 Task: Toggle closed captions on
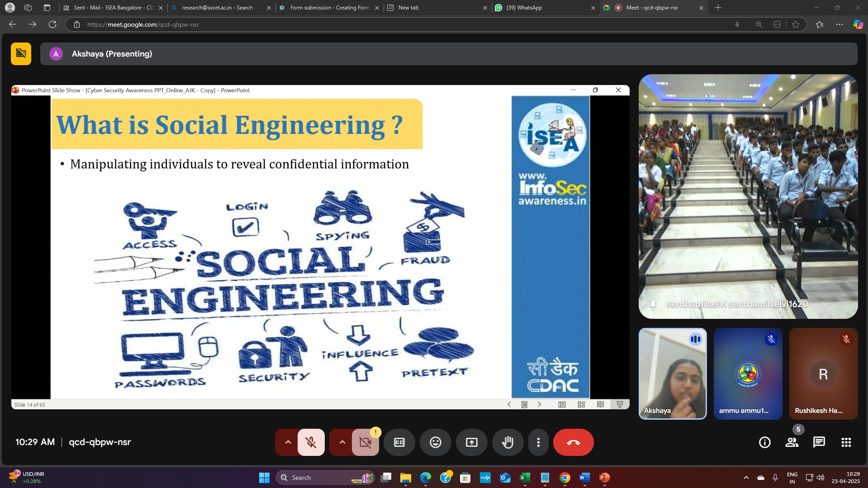pyautogui.click(x=399, y=442)
